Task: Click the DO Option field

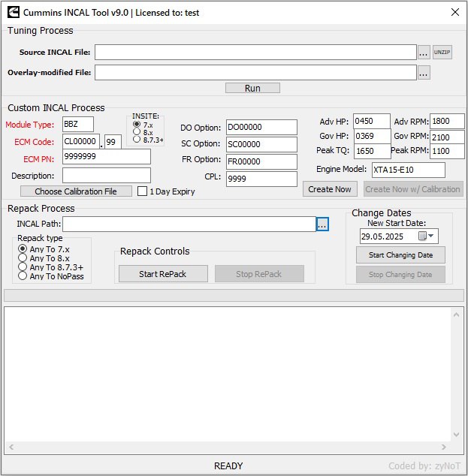Action: click(261, 127)
